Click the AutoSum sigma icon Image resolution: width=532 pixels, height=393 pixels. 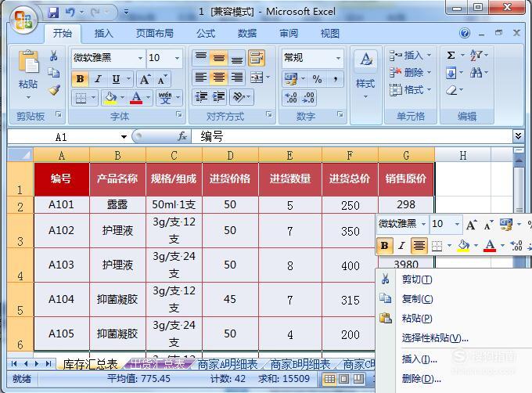tap(451, 56)
